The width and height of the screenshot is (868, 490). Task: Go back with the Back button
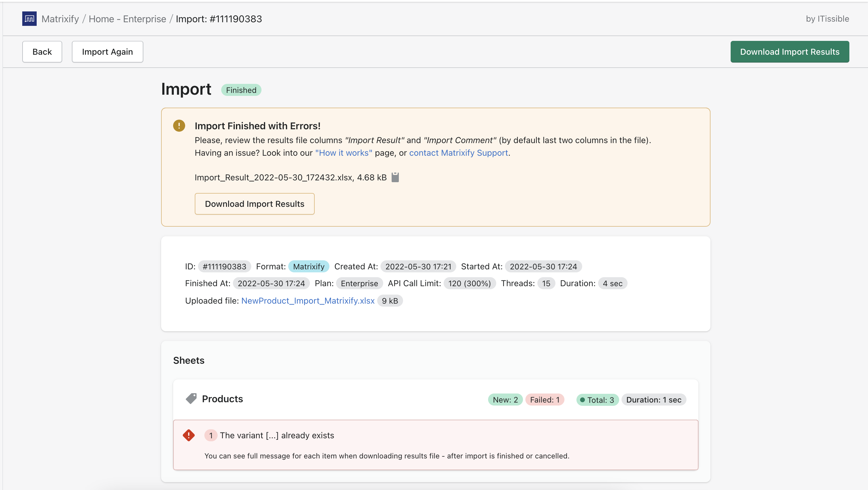pos(42,52)
